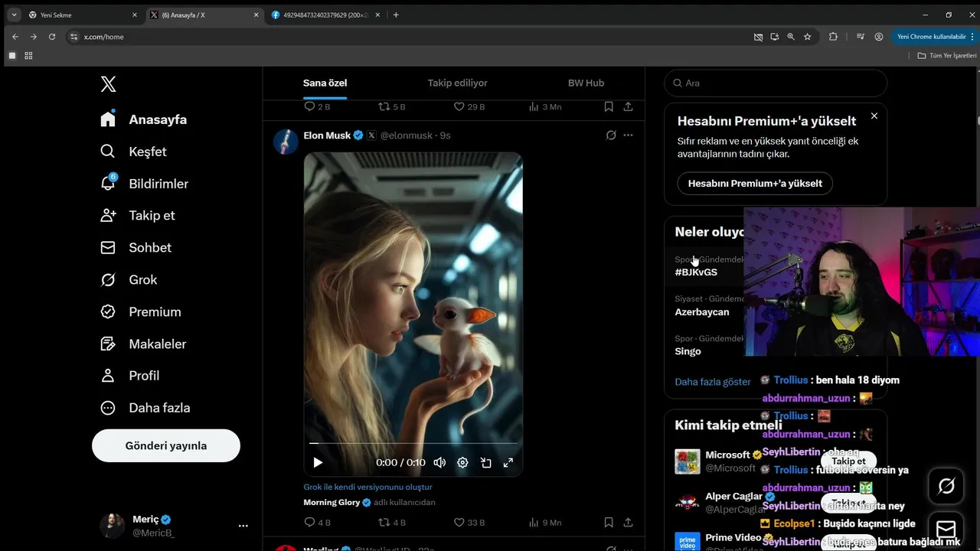Follow Microsoft with Takip et
The height and width of the screenshot is (551, 980).
(x=848, y=461)
